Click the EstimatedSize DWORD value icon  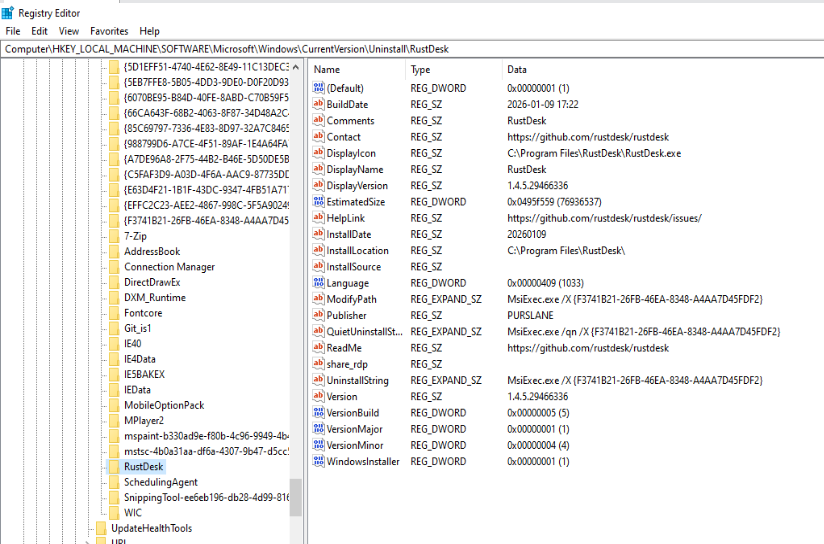pyautogui.click(x=318, y=201)
